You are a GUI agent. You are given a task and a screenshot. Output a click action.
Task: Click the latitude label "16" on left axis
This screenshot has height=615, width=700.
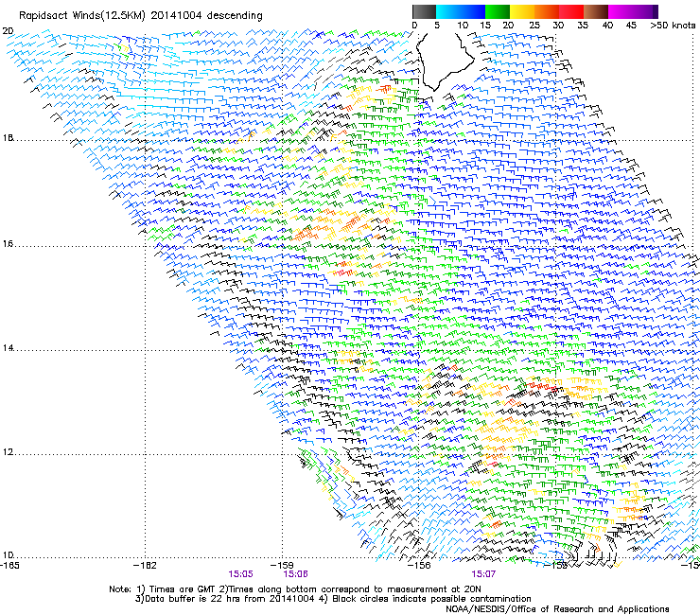[8, 244]
